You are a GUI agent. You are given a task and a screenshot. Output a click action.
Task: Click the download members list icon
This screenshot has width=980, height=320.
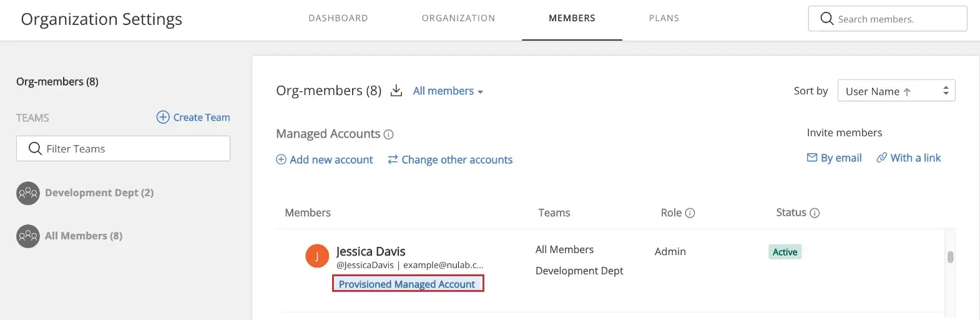(396, 91)
